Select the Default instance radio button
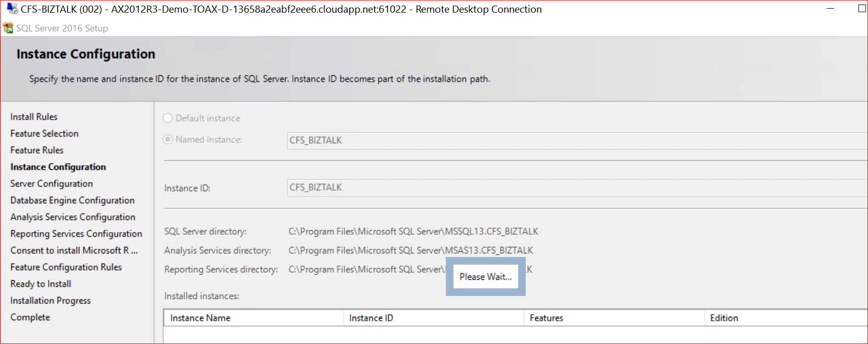Screen dimensions: 868x344 tap(168, 118)
